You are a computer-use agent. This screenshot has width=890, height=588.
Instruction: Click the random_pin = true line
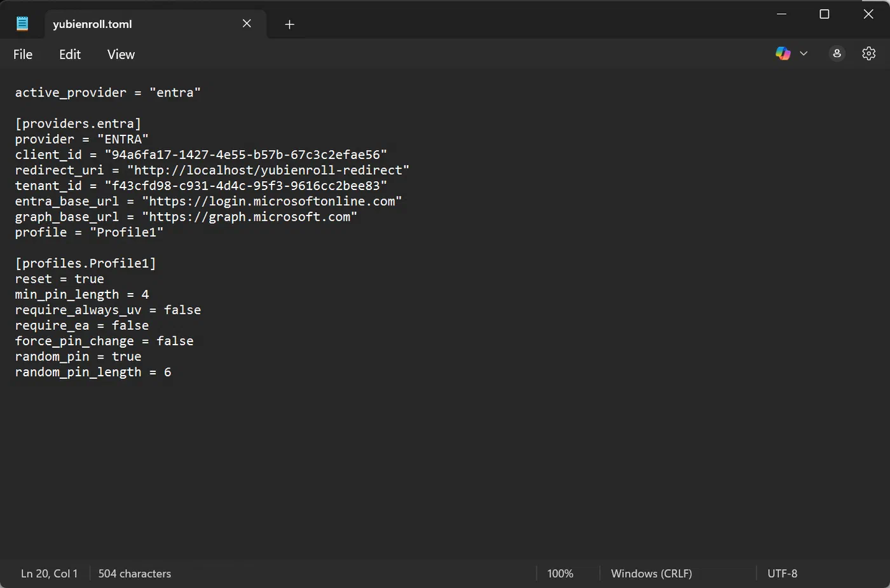coord(78,357)
